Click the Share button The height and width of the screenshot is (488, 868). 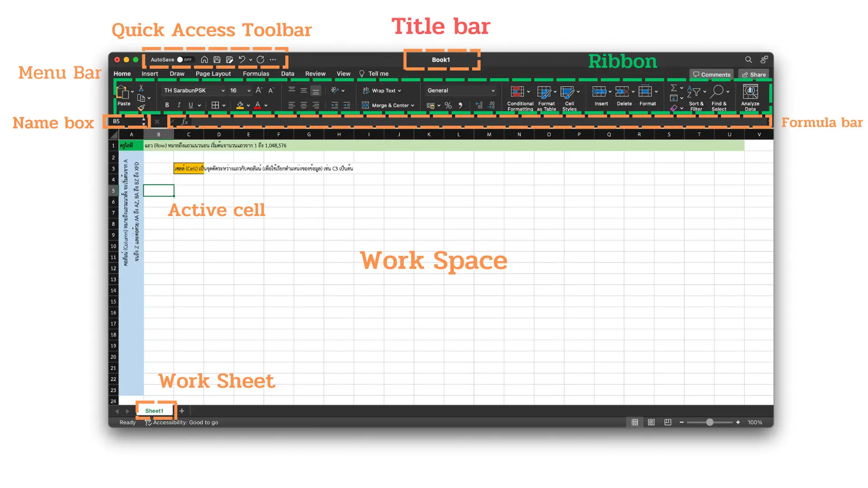pos(753,74)
